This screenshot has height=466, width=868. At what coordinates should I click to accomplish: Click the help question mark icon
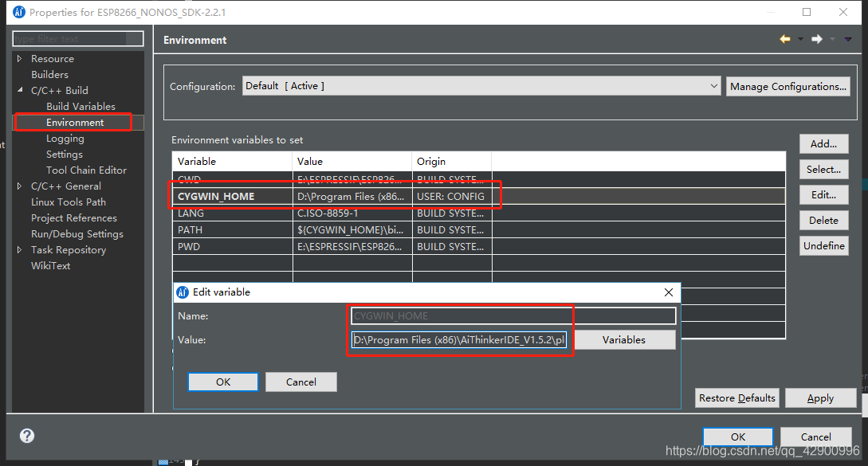[x=26, y=436]
